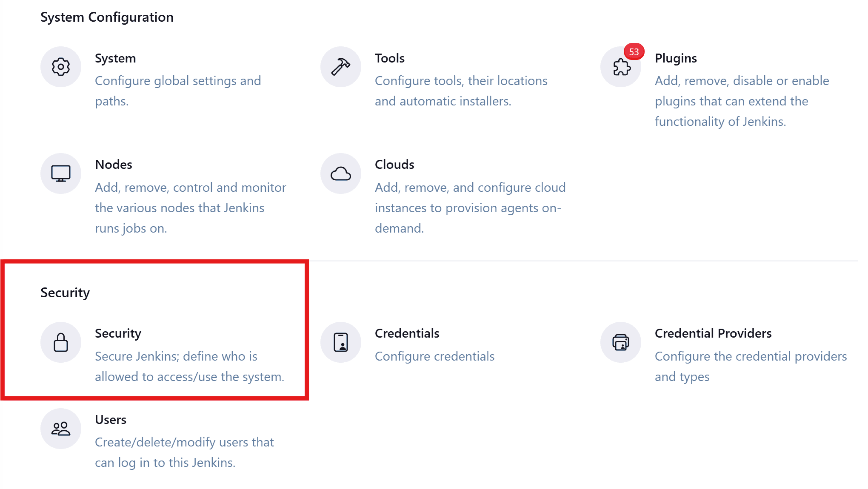Open the Users management page

(x=111, y=420)
